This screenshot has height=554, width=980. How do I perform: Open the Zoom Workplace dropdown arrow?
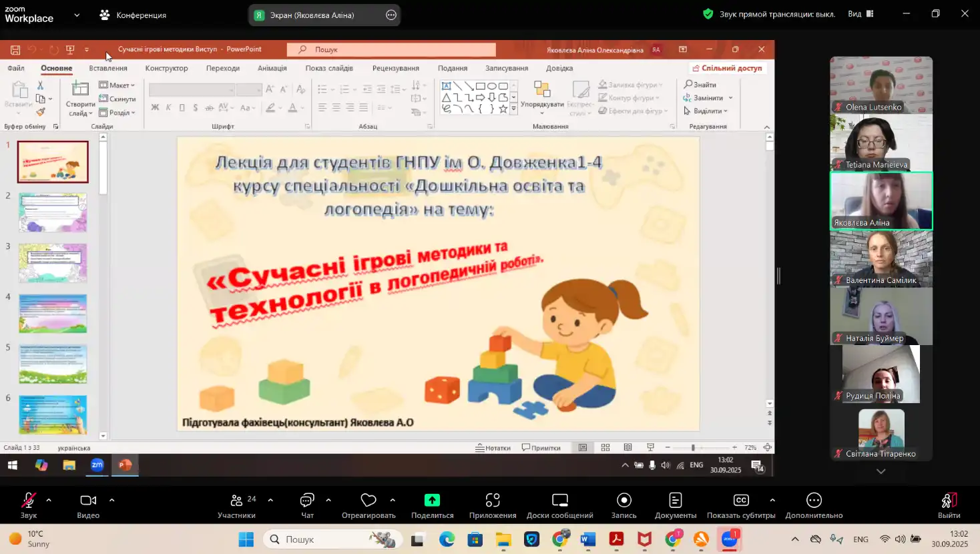pyautogui.click(x=77, y=15)
